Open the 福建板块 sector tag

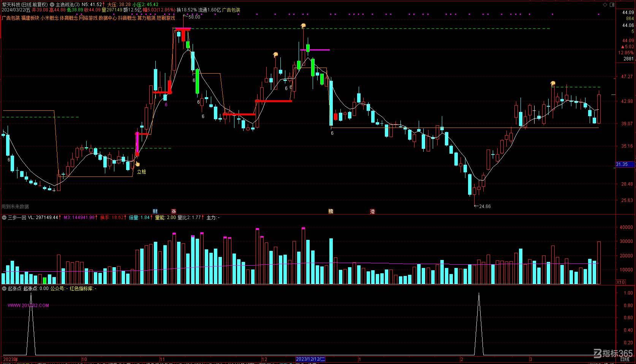click(30, 18)
